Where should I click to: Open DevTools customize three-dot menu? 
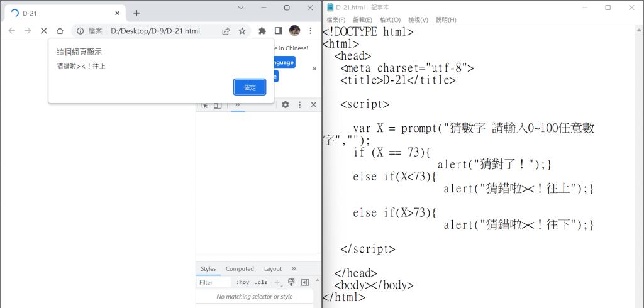[x=300, y=105]
